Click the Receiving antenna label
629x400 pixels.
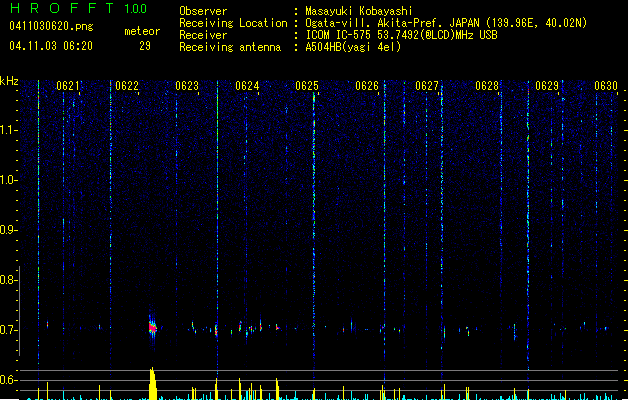tap(230, 47)
